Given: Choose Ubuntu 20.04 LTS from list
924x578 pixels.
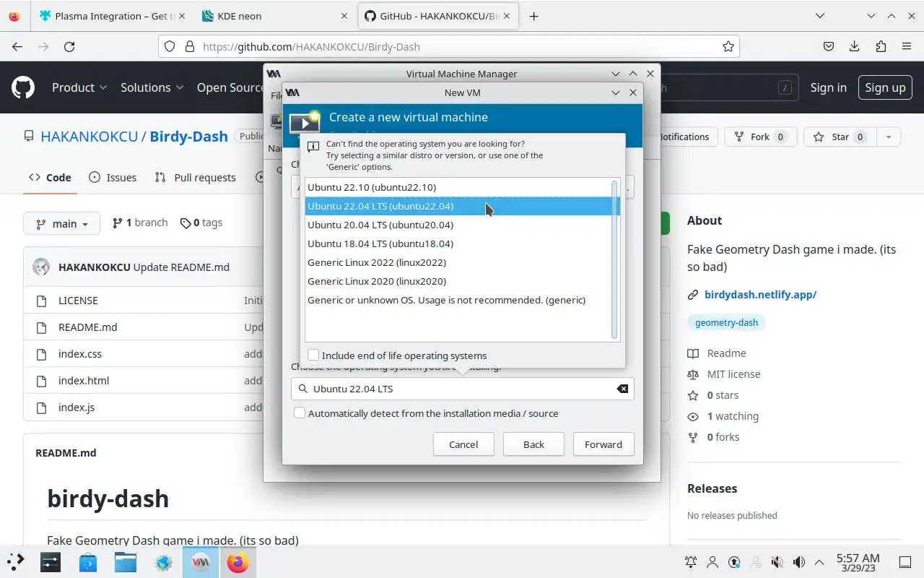Looking at the screenshot, I should pos(458,225).
